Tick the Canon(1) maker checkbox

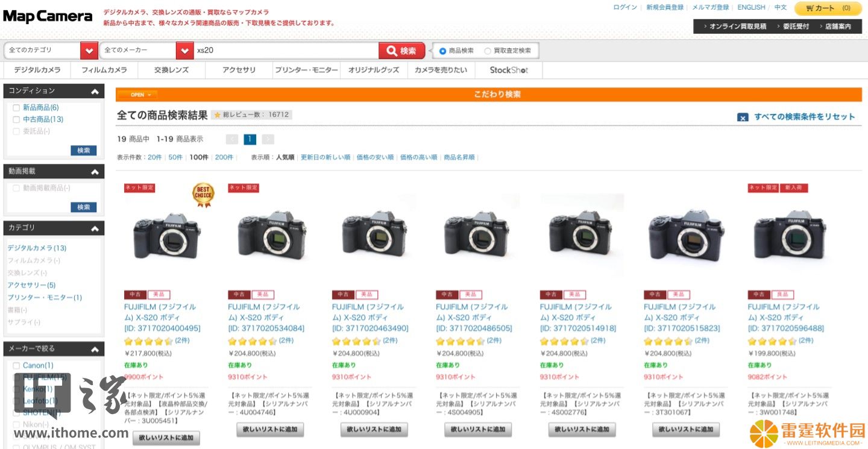[16, 366]
